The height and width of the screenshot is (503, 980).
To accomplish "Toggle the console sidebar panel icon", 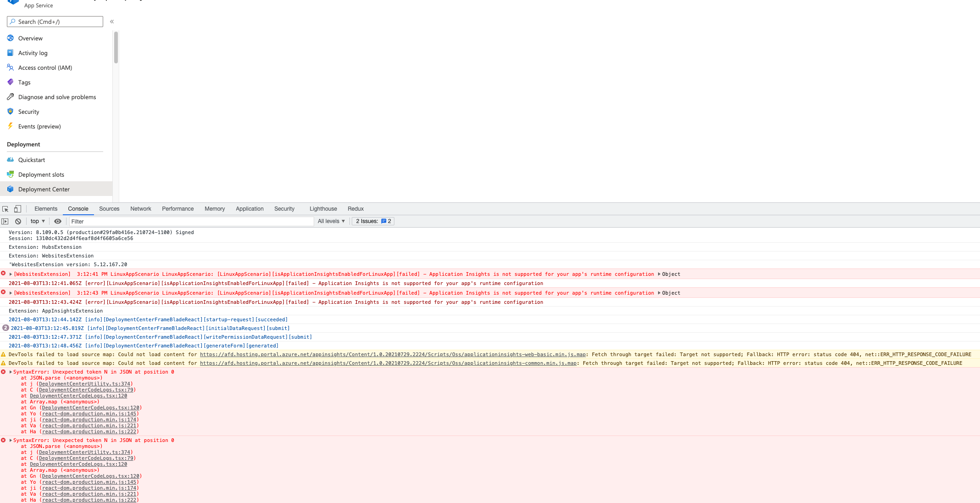I will point(5,221).
